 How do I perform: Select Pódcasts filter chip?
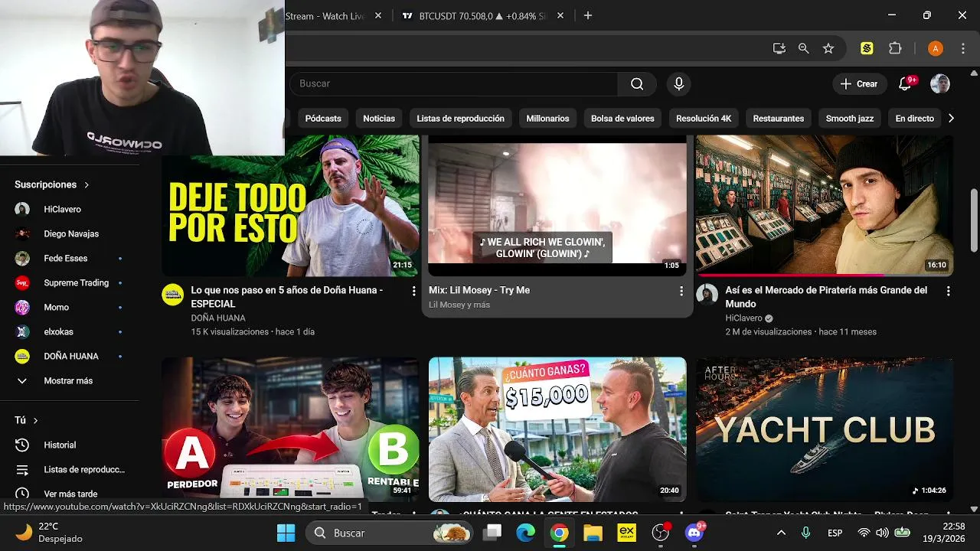click(323, 119)
